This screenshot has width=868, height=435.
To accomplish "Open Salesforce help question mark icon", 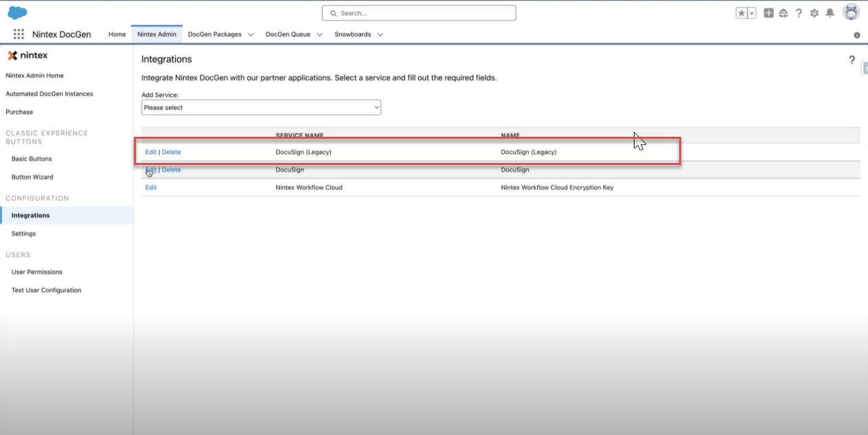I will coord(799,13).
